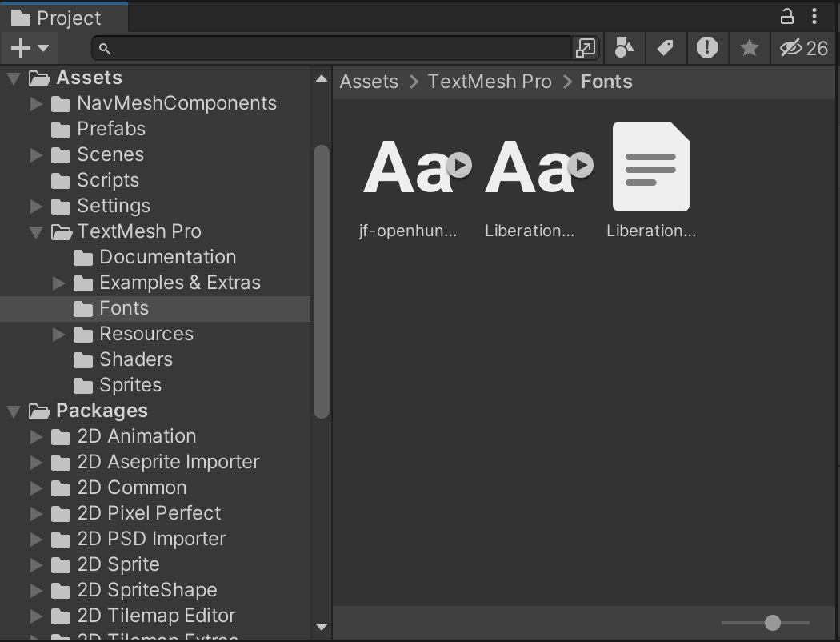Expand the Scenes folder arrow
Viewport: 840px width, 642px height.
pos(36,155)
